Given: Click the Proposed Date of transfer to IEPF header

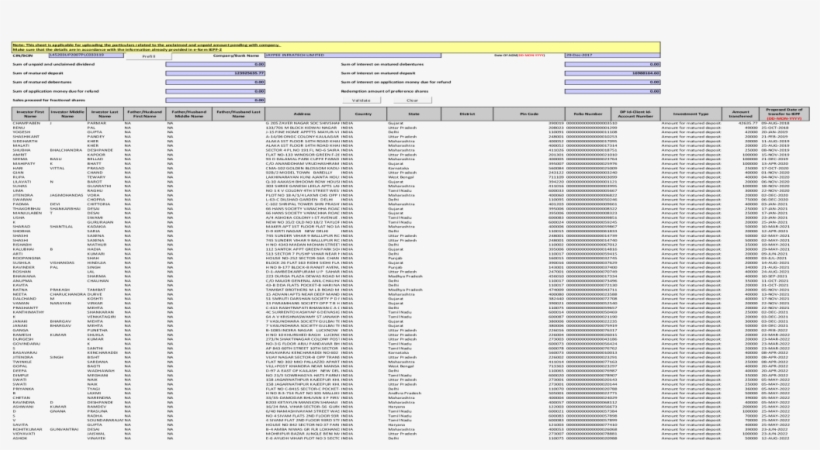Looking at the screenshot, I should coord(784,114).
